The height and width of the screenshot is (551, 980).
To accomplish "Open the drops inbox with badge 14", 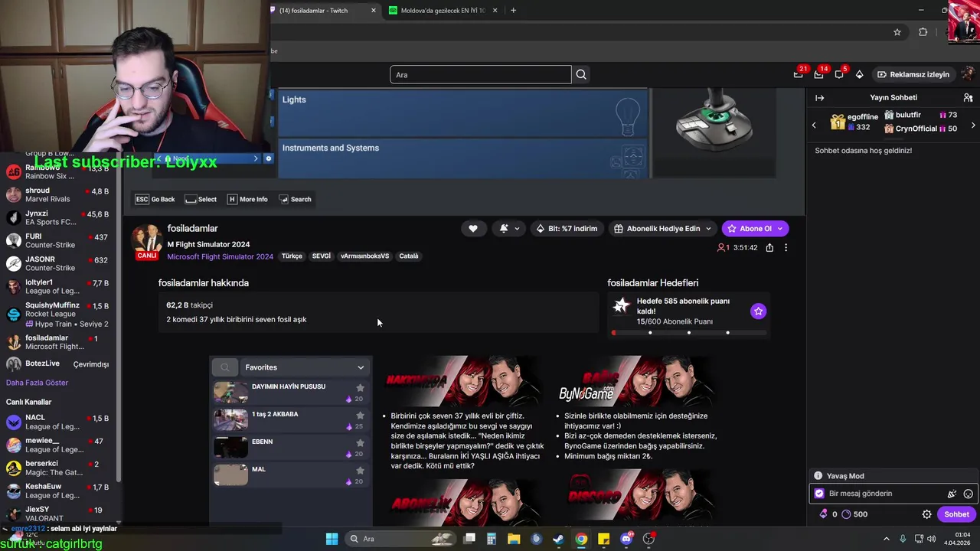I will [819, 74].
